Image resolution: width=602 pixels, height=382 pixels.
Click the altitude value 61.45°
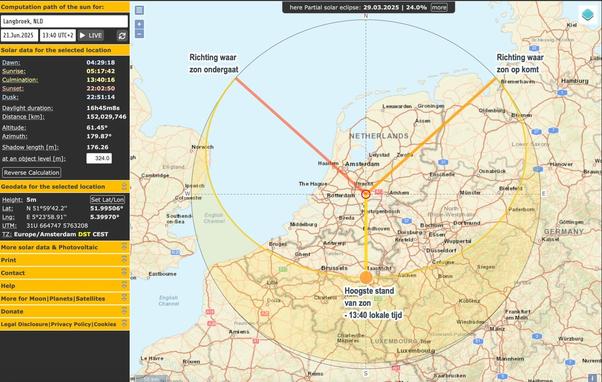pos(97,128)
